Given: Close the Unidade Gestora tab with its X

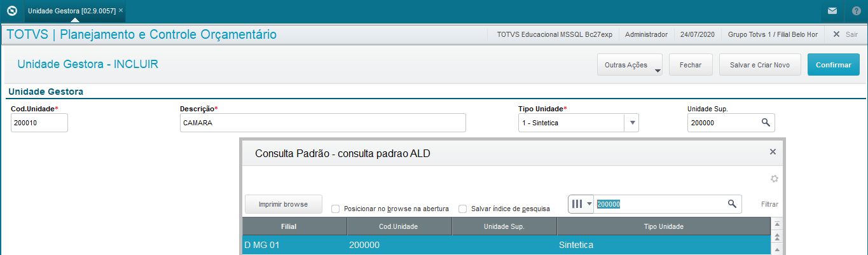Looking at the screenshot, I should click(121, 11).
